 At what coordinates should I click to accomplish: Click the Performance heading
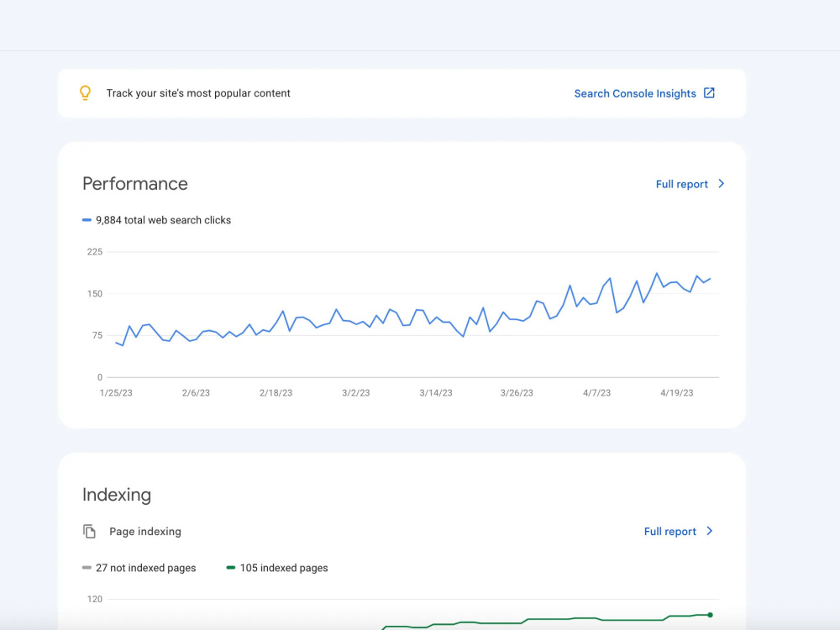(135, 184)
